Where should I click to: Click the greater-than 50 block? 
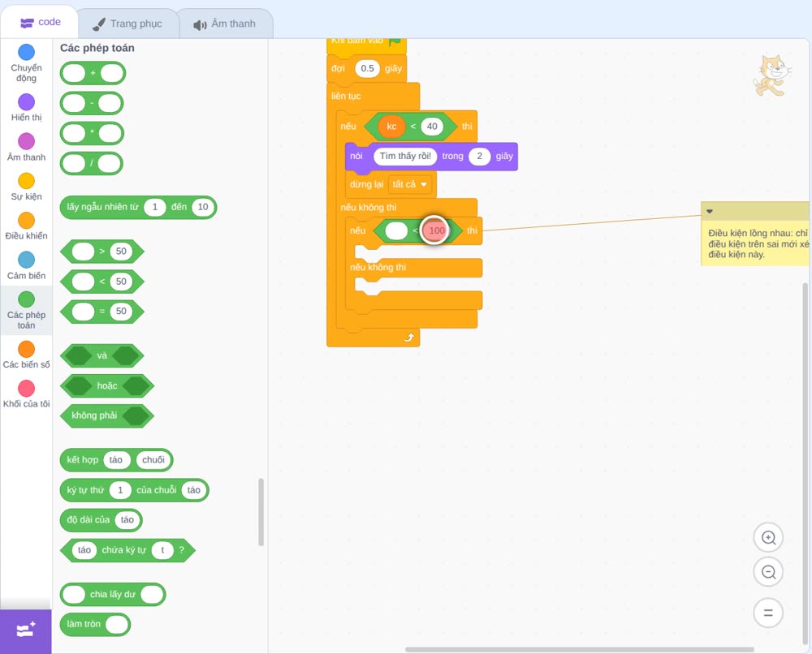click(102, 252)
